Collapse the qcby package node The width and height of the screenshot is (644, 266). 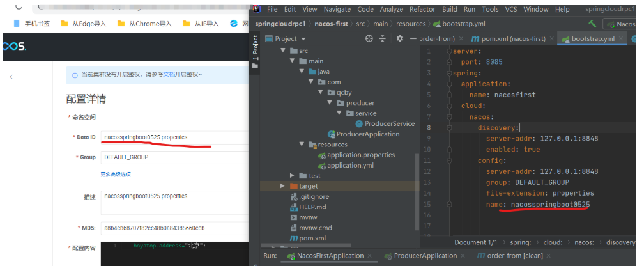(x=321, y=93)
